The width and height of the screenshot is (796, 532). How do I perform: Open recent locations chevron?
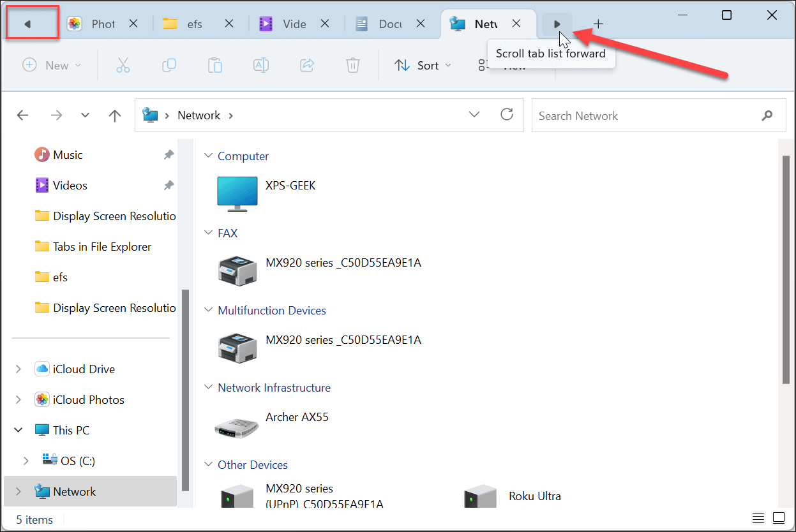click(x=86, y=115)
